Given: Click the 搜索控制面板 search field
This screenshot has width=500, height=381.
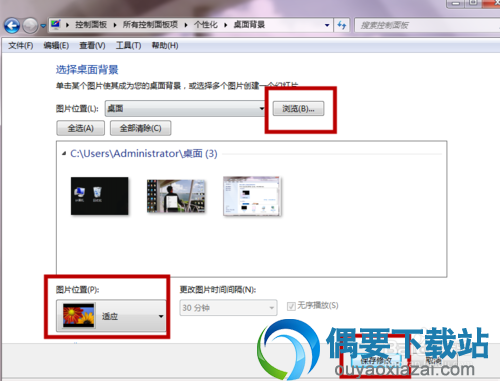Looking at the screenshot, I should click(427, 25).
